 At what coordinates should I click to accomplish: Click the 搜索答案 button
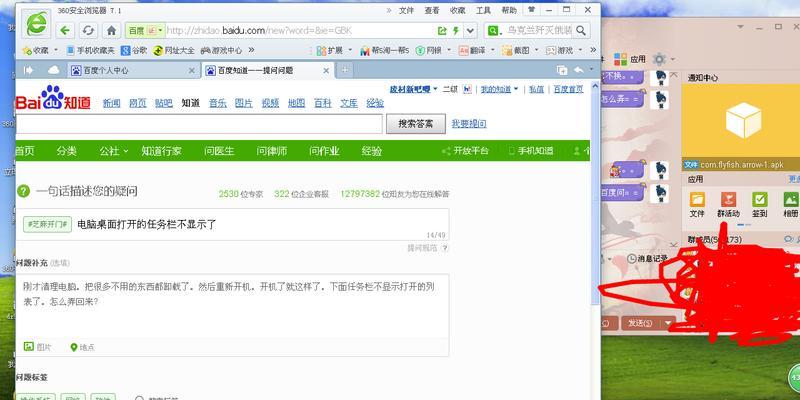point(416,123)
